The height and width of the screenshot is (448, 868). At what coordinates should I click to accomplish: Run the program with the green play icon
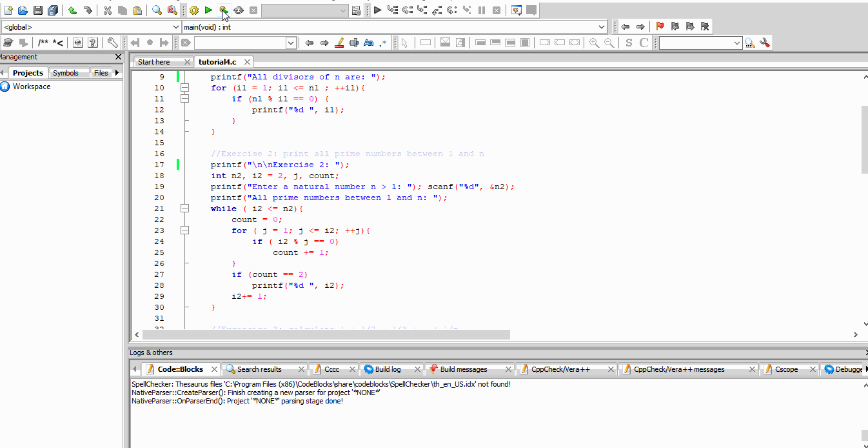208,10
